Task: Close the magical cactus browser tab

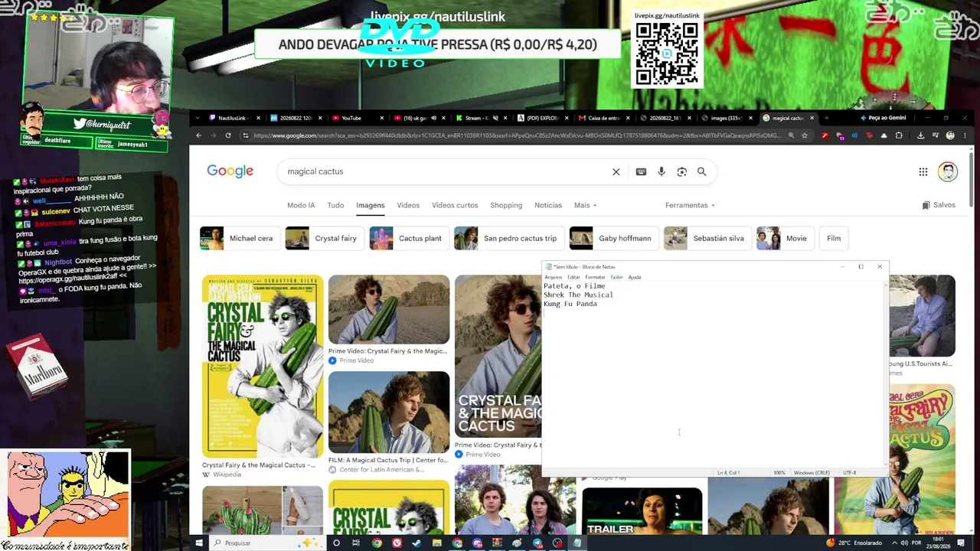Action: (812, 118)
